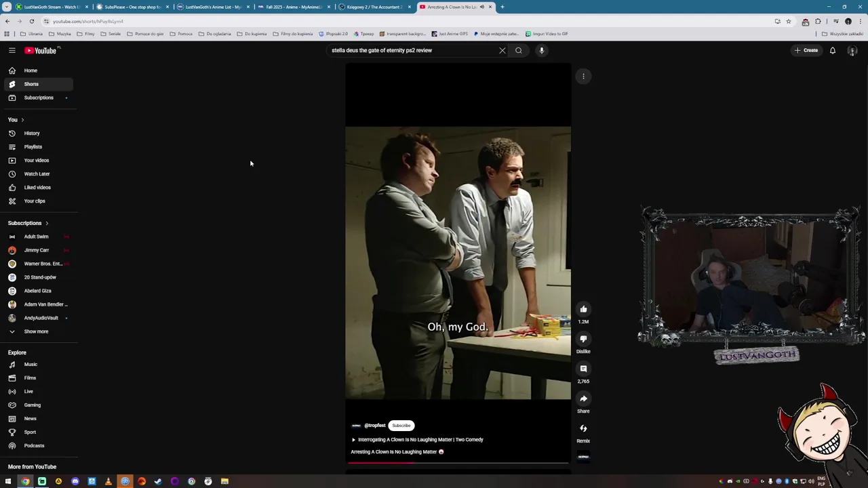Reload the page
Screen dimensions: 868x488
[x=31, y=21]
